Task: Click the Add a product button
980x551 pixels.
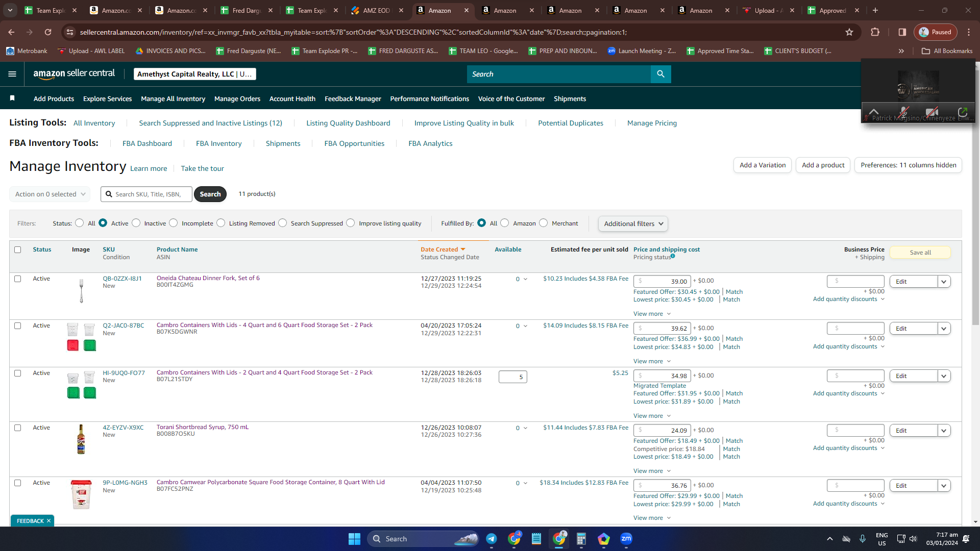Action: point(823,165)
